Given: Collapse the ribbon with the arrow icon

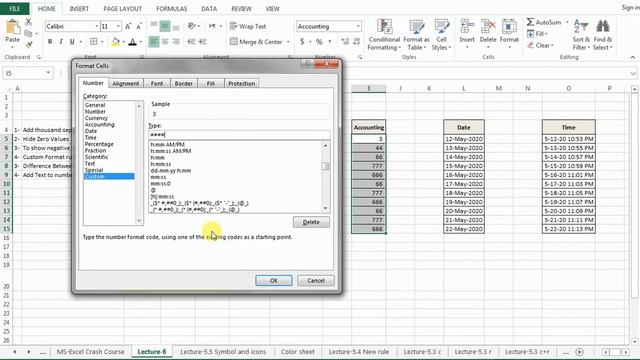Looking at the screenshot, I should click(633, 57).
